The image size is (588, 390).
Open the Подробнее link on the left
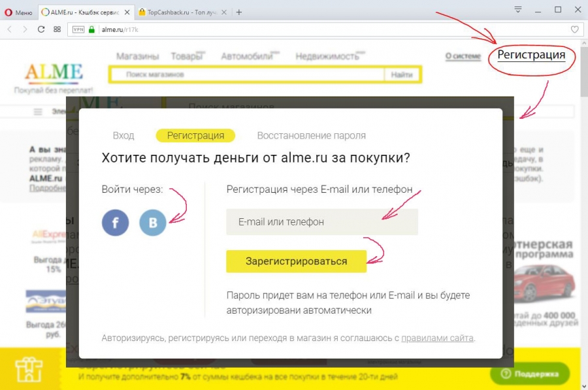click(48, 188)
